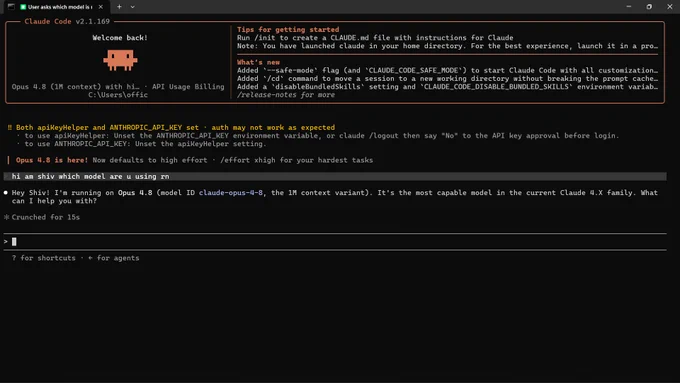Minimize the terminal window
Image resolution: width=680 pixels, height=383 pixels.
click(x=628, y=7)
